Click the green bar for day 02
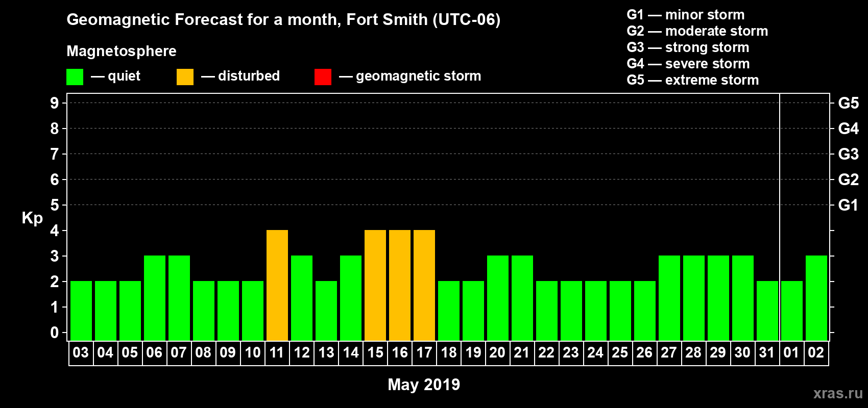The width and height of the screenshot is (868, 408). click(x=816, y=298)
